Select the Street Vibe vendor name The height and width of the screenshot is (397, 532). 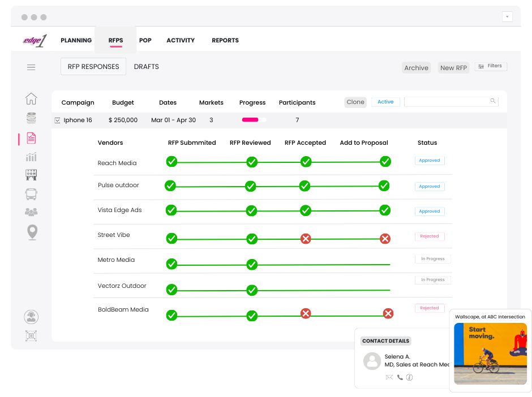(x=114, y=235)
